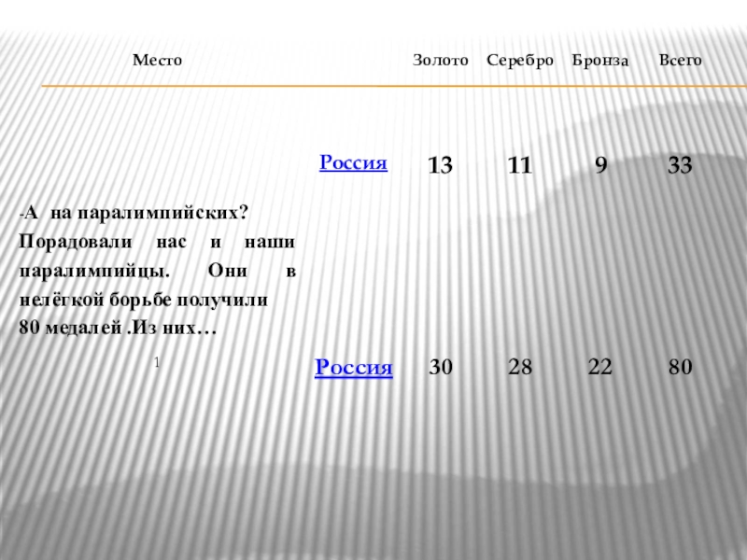This screenshot has width=747, height=560.
Task: Click the gold value 13
Action: tap(440, 165)
